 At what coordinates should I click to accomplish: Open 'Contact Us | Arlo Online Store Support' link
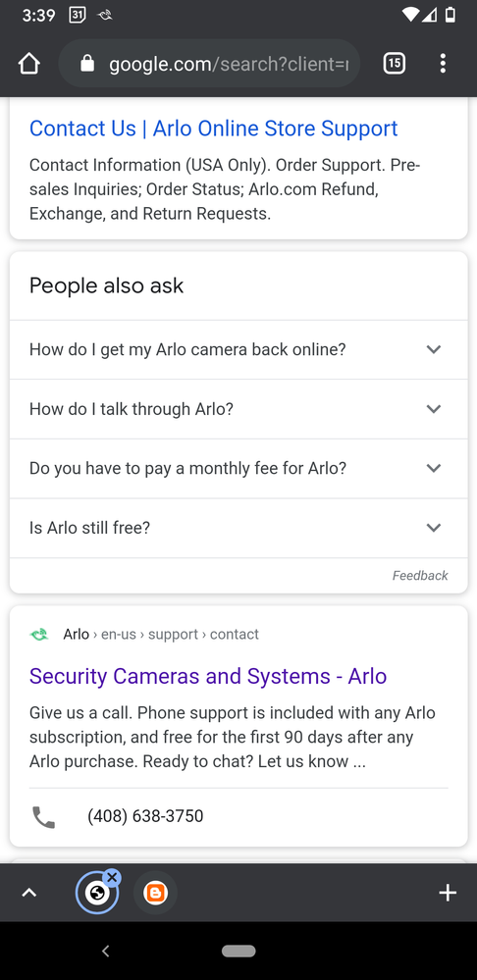[x=213, y=129]
